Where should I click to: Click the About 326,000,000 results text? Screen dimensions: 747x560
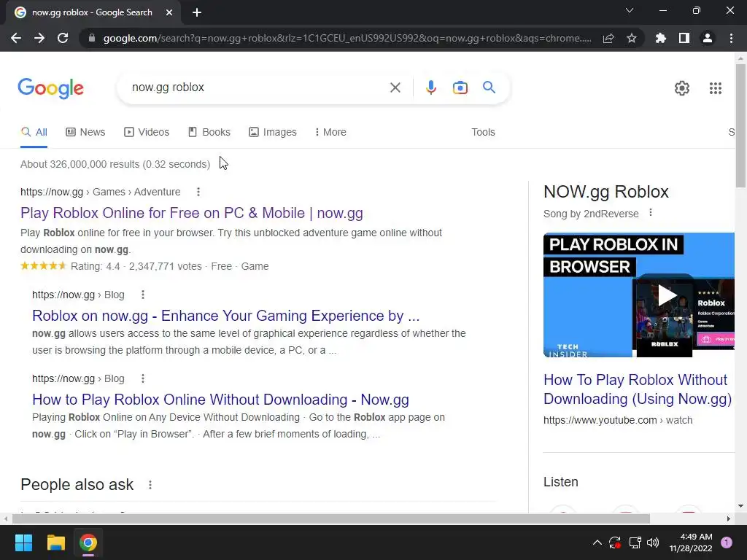point(115,164)
